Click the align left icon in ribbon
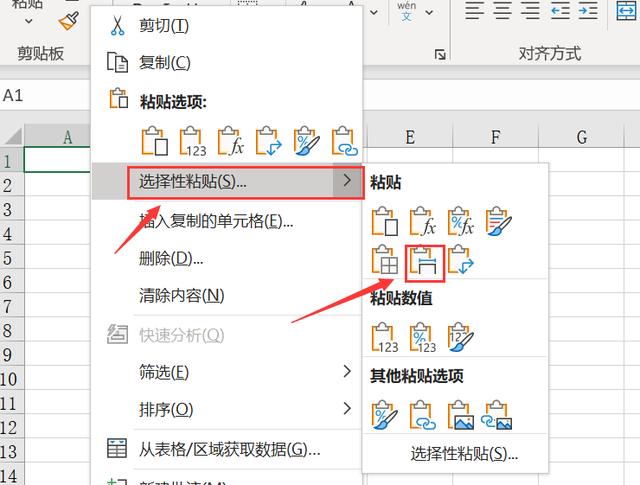This screenshot has width=640, height=485. [474, 11]
